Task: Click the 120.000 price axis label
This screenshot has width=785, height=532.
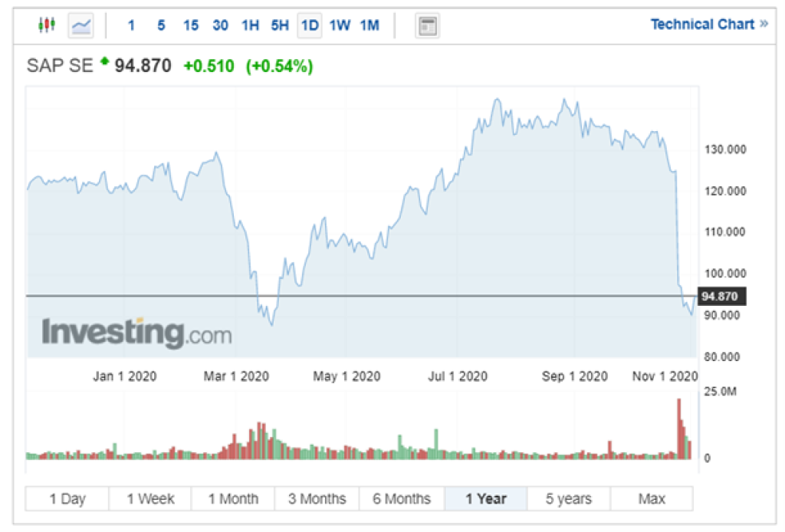Action: pyautogui.click(x=725, y=191)
